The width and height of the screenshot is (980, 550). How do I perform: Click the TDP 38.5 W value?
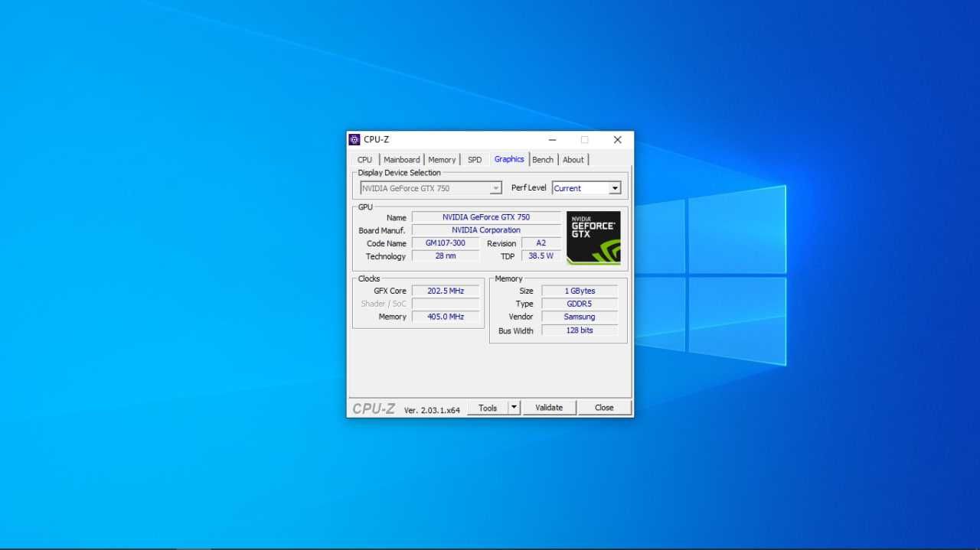click(x=541, y=256)
